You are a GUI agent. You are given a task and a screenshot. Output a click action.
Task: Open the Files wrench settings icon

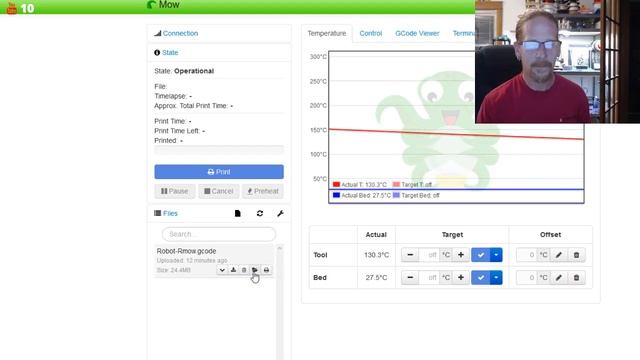pos(280,213)
